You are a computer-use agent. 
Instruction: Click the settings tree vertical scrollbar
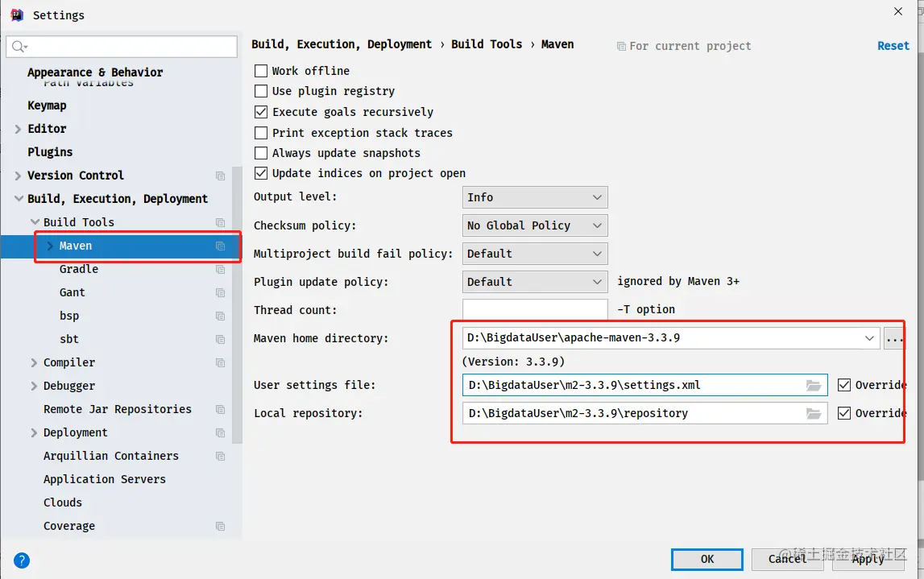[x=237, y=304]
